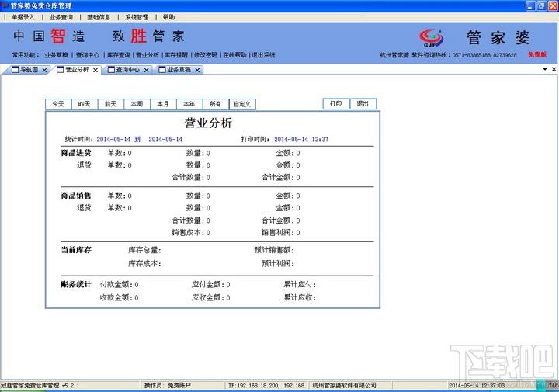Click the hotline number 0571-83865188
This screenshot has width=559, height=392.
[472, 55]
